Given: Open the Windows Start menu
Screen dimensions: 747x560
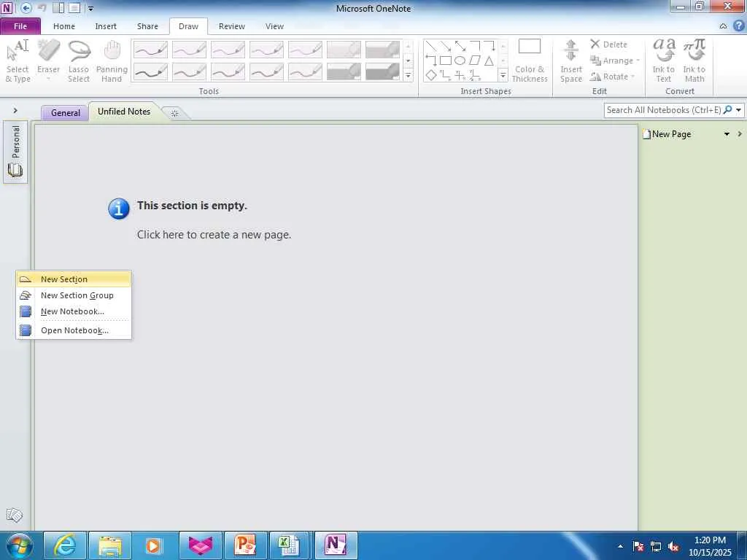Looking at the screenshot, I should (x=20, y=545).
